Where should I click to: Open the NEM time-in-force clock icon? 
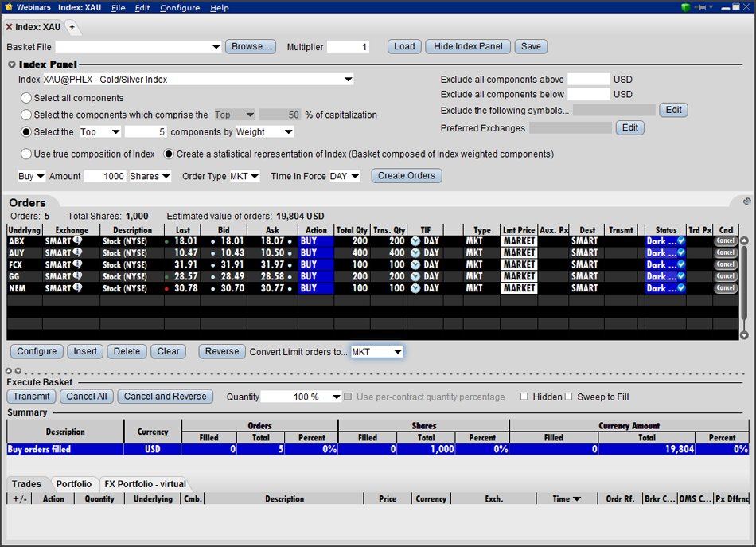click(x=415, y=288)
